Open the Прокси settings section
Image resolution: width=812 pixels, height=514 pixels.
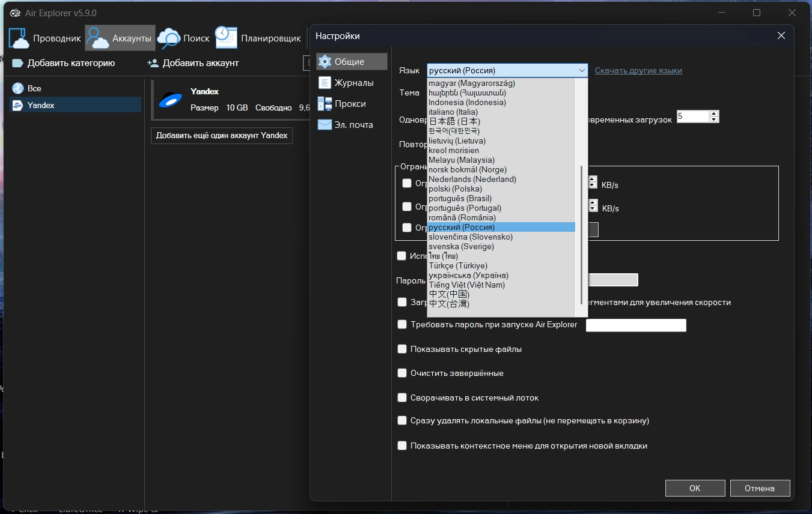click(x=350, y=104)
